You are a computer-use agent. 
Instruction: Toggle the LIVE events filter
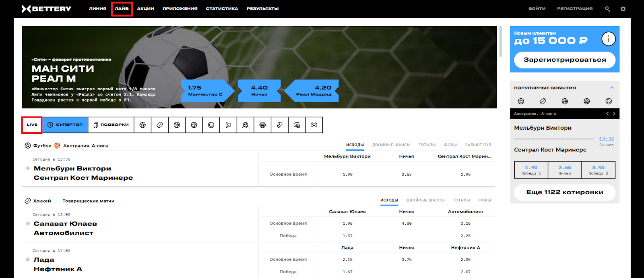[32, 125]
